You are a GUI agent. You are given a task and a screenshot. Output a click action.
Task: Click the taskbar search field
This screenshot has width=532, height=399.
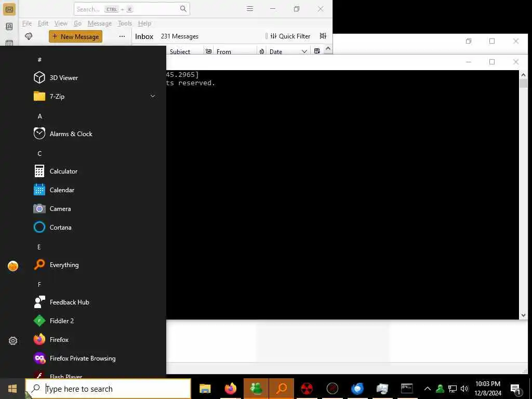pyautogui.click(x=108, y=389)
